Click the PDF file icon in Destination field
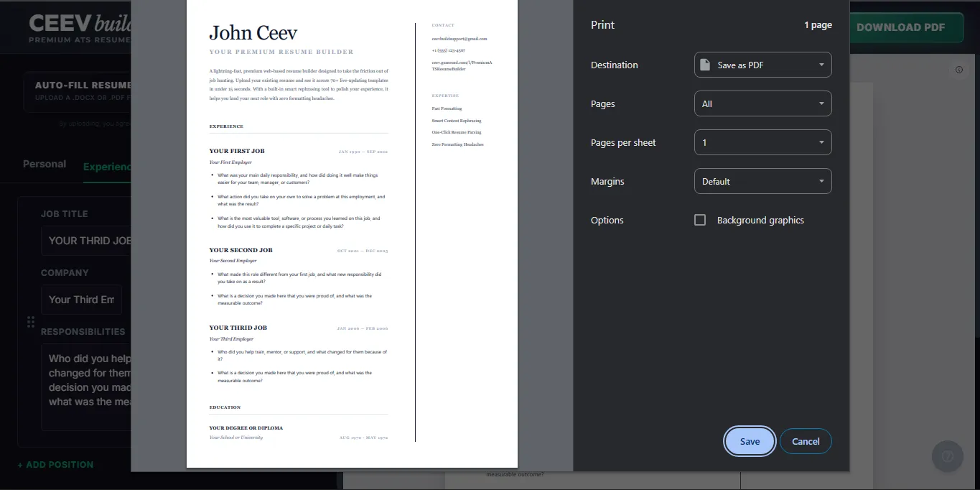 coord(705,65)
